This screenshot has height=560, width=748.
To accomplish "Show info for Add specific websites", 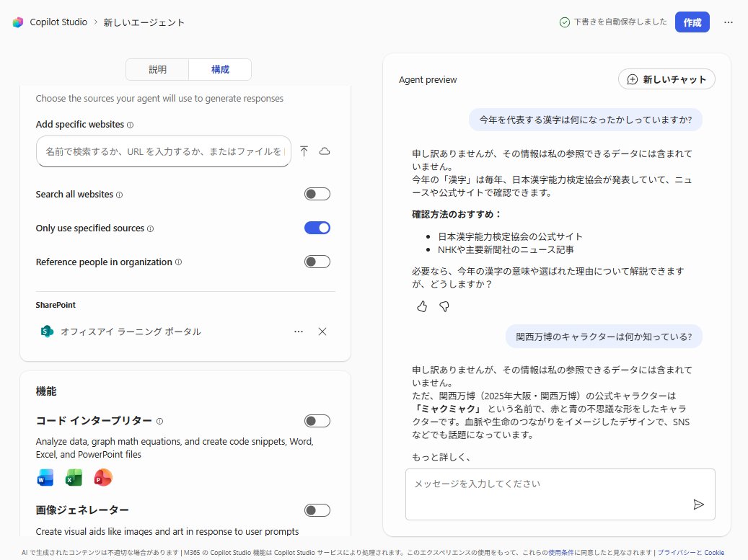I will (x=131, y=125).
